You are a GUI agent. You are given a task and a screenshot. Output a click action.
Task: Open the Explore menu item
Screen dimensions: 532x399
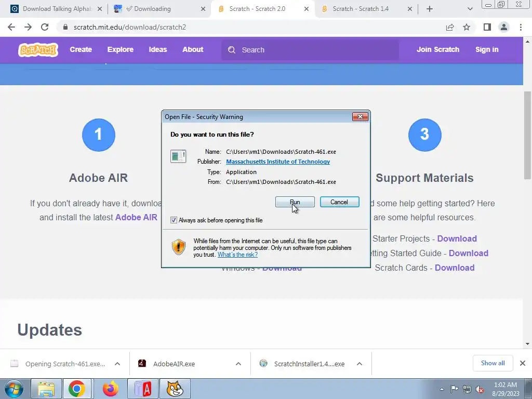(121, 49)
